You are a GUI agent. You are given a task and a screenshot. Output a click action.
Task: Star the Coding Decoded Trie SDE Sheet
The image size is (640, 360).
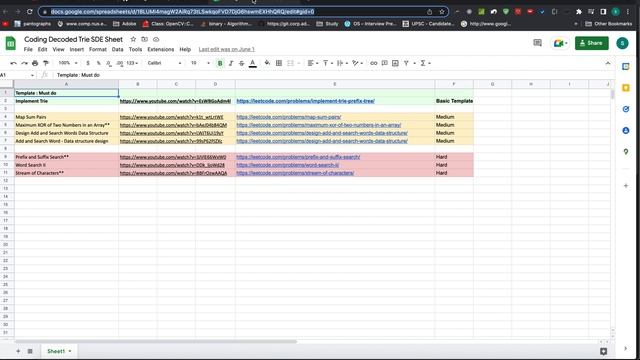(x=133, y=40)
